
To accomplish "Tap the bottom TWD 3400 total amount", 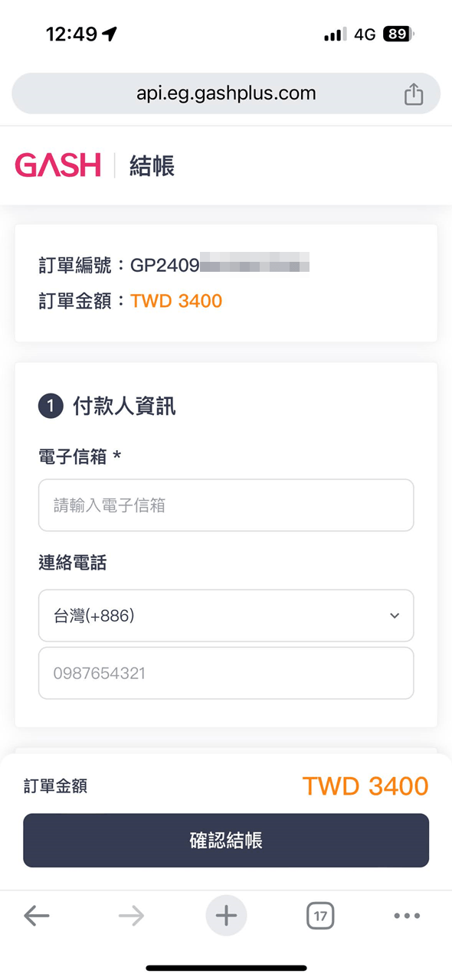I will pos(365,786).
